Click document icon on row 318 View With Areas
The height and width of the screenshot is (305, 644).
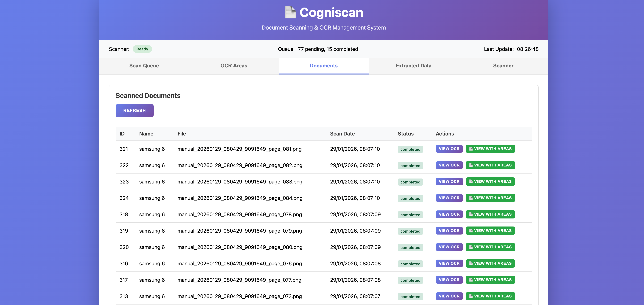[x=471, y=214]
